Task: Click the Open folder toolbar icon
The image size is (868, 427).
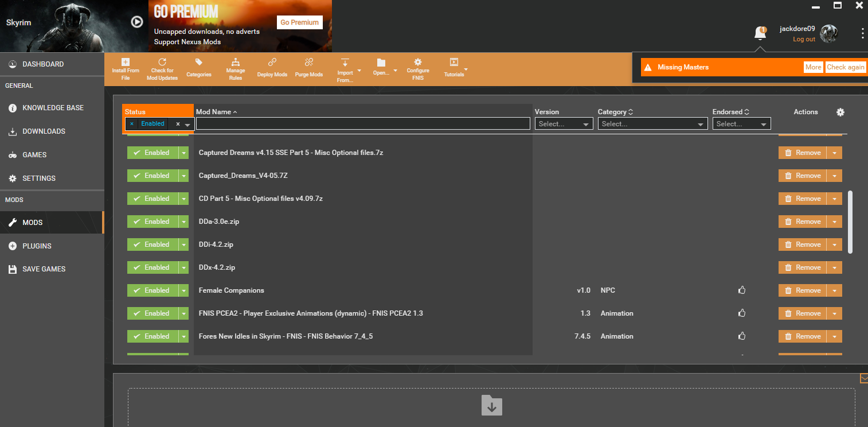Action: point(381,62)
